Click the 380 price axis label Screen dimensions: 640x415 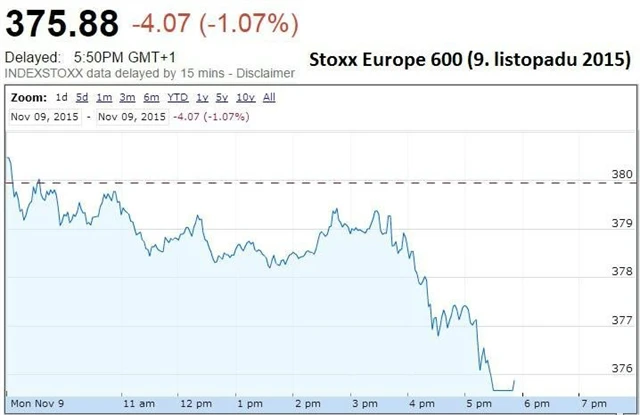[622, 174]
